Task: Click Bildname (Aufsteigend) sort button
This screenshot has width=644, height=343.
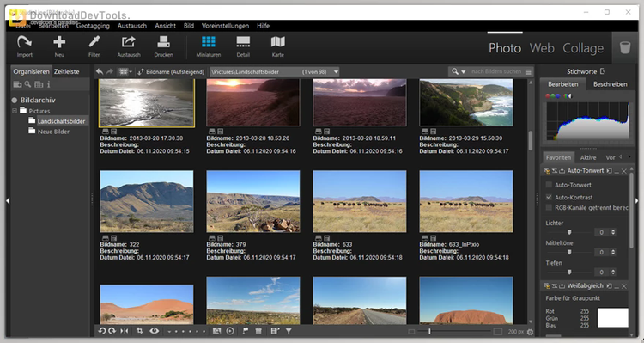Action: tap(171, 71)
